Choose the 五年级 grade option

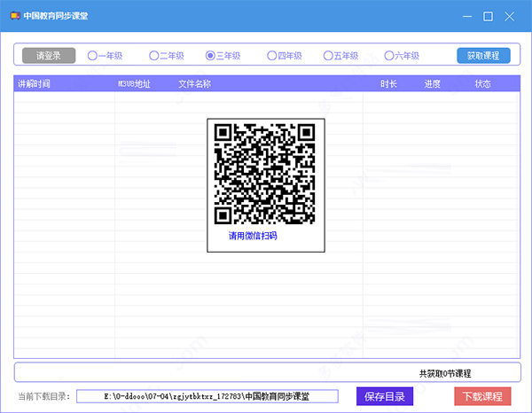point(340,56)
